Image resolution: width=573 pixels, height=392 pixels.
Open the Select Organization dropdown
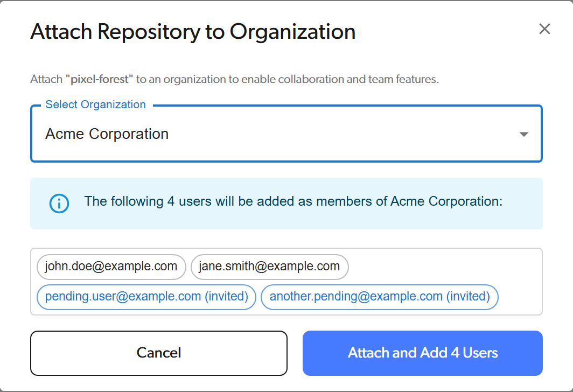[x=286, y=134]
